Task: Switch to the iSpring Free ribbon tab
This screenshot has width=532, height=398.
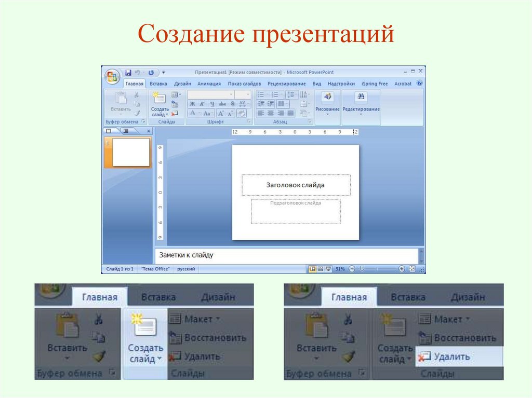Action: [375, 84]
